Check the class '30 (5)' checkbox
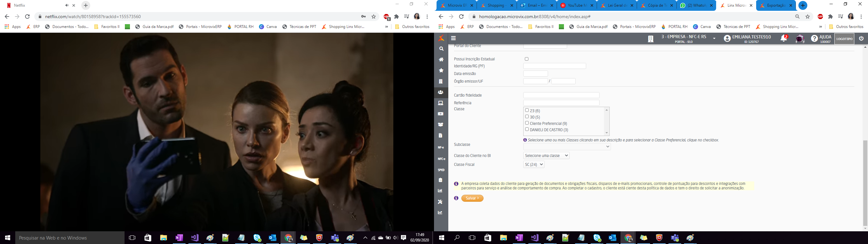The width and height of the screenshot is (868, 244). (x=527, y=117)
